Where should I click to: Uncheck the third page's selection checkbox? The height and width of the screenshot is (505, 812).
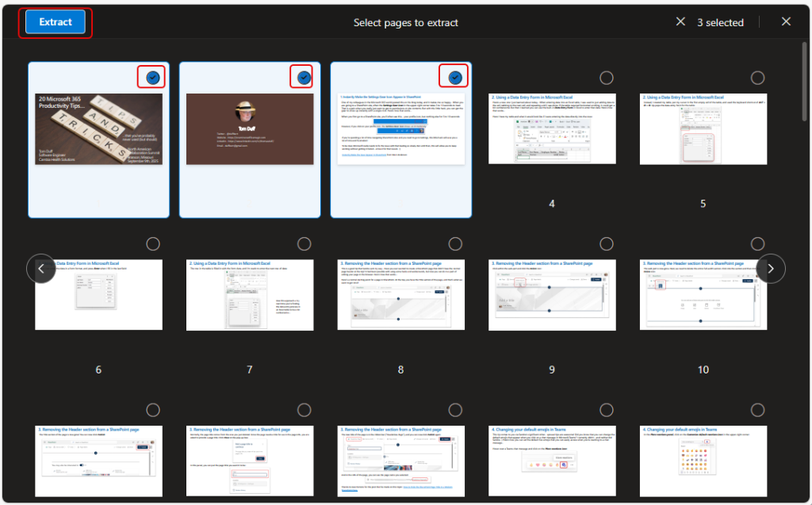pos(455,78)
